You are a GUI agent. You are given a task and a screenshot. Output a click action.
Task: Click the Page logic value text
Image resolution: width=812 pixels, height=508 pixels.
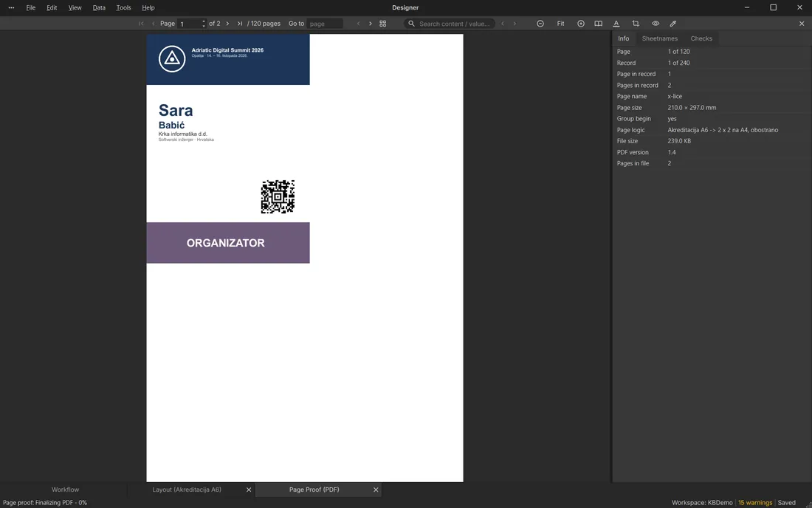(723, 130)
